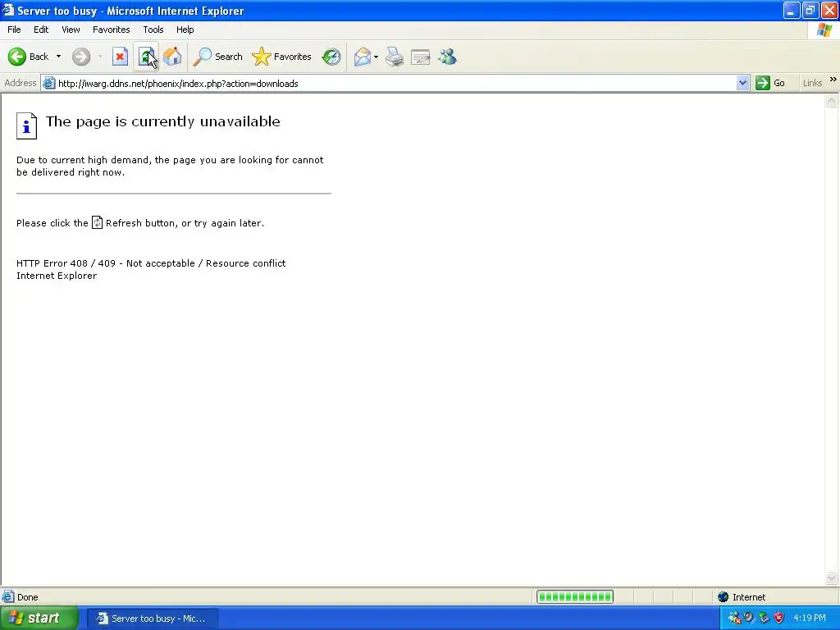
Task: Expand the Links toolbar chevron
Action: (833, 80)
